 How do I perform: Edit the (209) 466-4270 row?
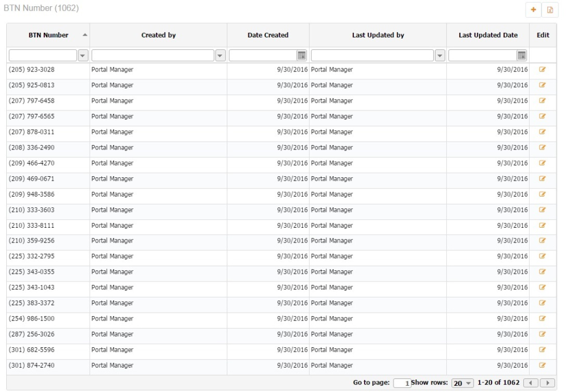point(543,163)
